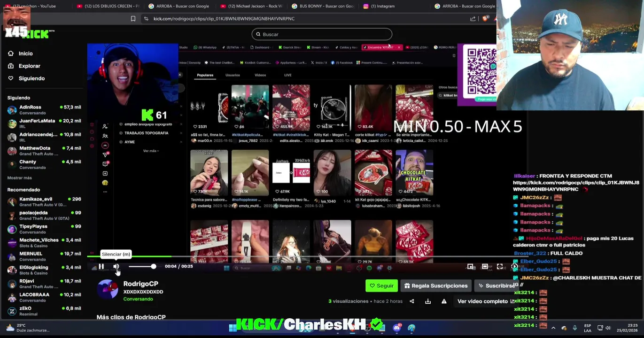Screen dimensions: 644x338
Task: Click the Buscar search field on Kick
Action: [x=322, y=34]
